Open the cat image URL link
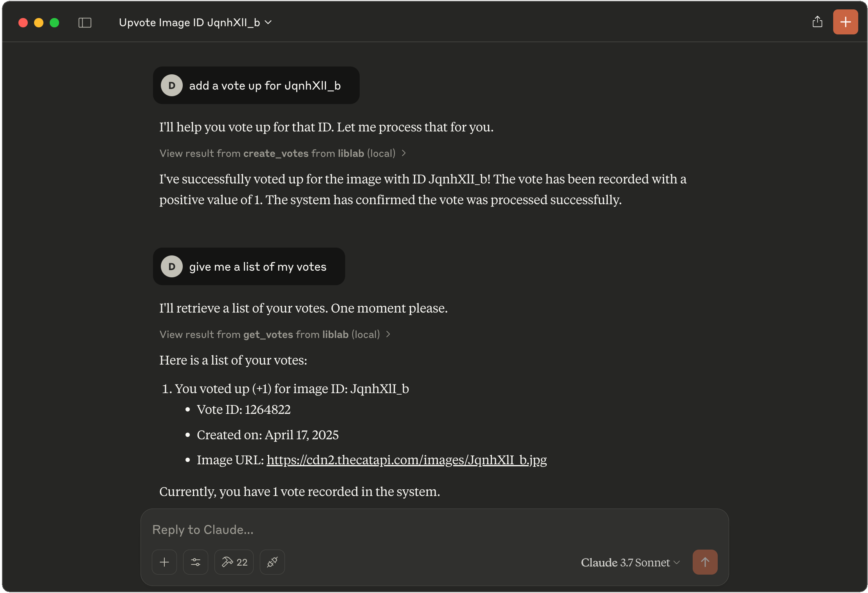The height and width of the screenshot is (593, 868). (x=407, y=460)
